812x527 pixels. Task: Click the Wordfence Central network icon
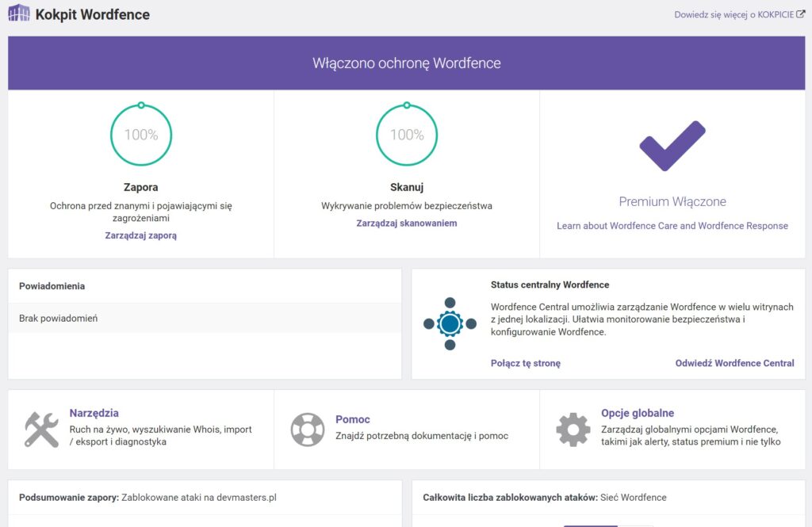click(450, 323)
